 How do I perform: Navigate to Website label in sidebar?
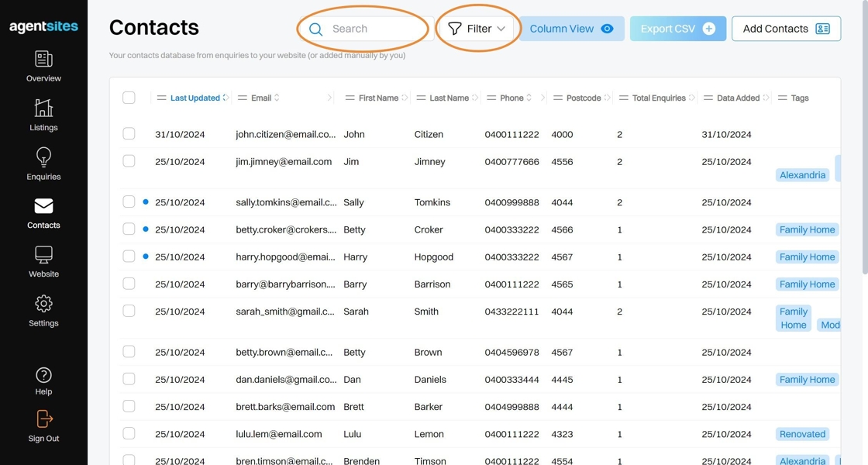point(43,274)
